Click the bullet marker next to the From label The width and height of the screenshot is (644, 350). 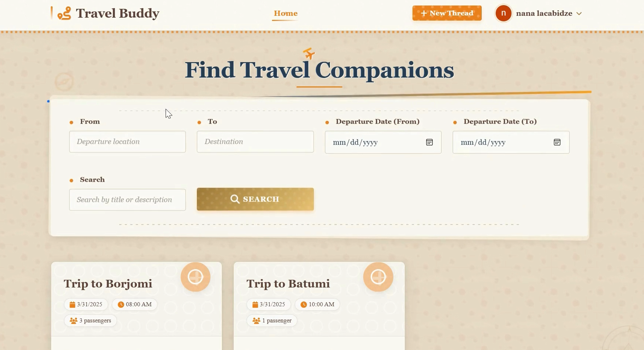click(x=71, y=122)
